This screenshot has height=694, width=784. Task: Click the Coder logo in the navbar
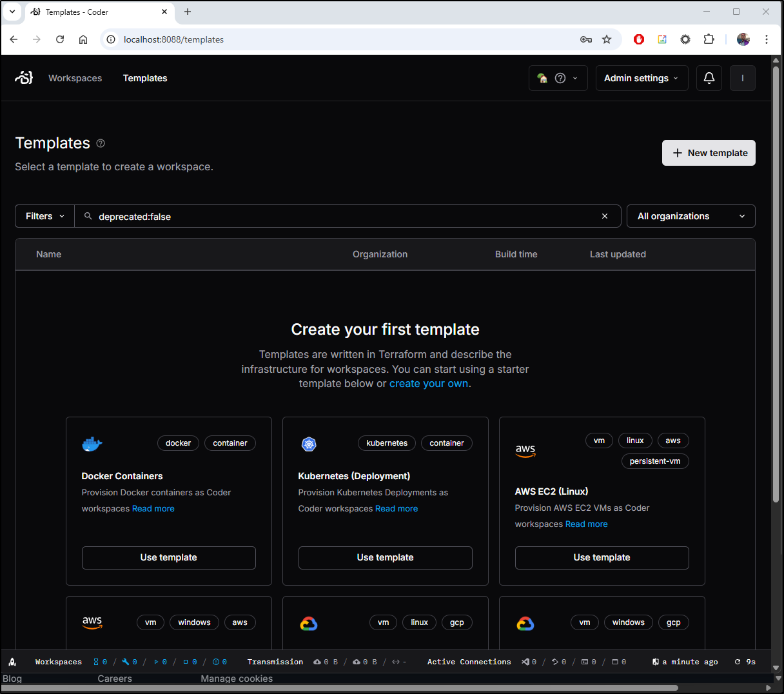tap(24, 78)
